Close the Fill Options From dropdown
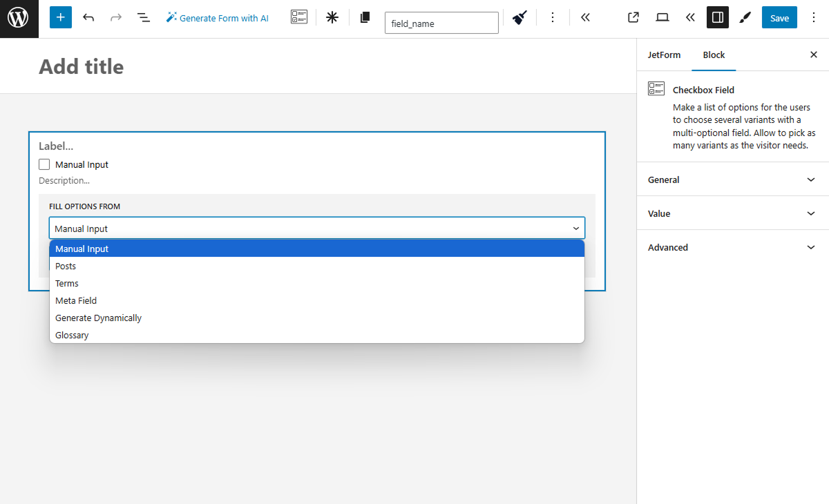 tap(317, 228)
